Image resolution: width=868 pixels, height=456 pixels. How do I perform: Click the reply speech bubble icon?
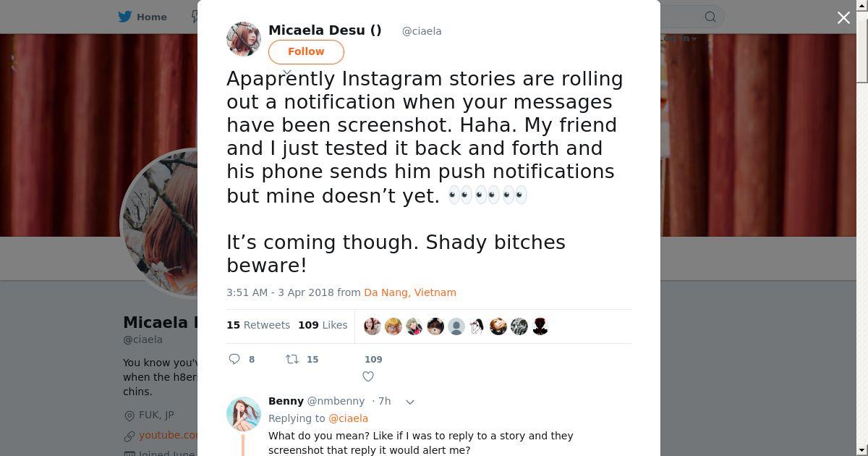tap(234, 359)
